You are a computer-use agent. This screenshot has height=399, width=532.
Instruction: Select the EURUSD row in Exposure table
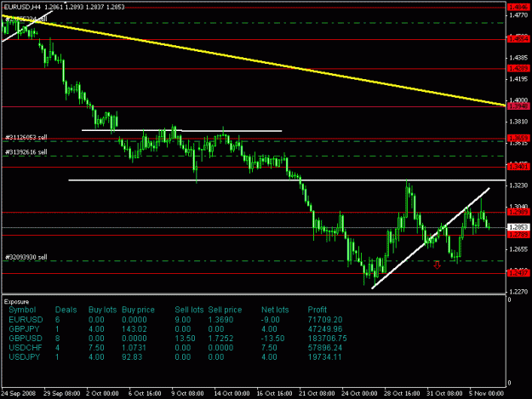coord(175,320)
